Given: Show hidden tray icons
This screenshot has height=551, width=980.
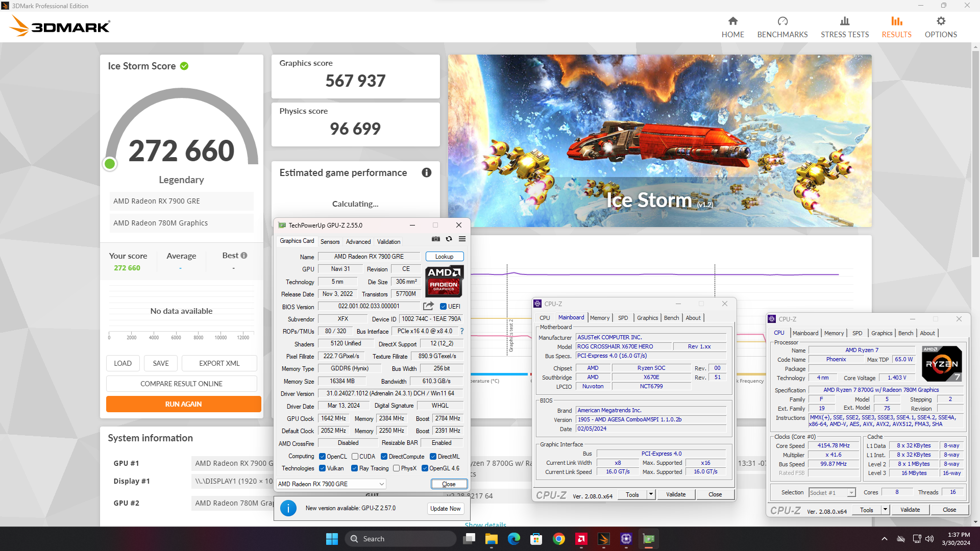Looking at the screenshot, I should [x=884, y=539].
